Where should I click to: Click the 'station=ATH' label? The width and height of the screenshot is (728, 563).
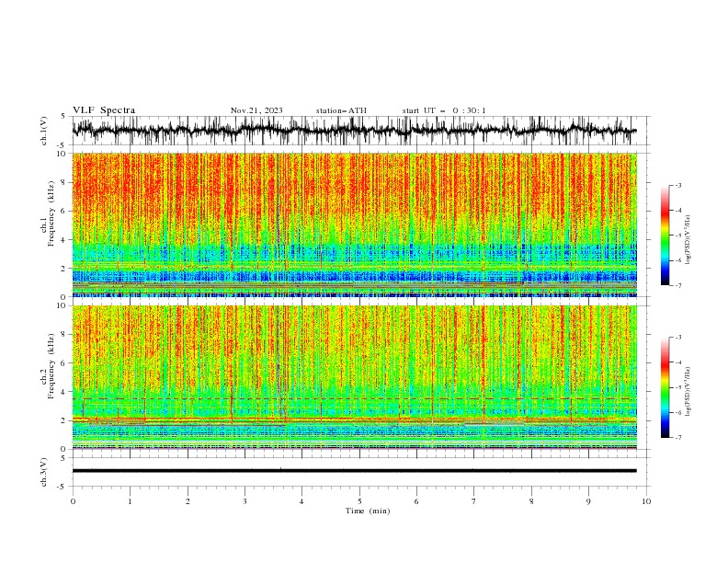pos(341,110)
